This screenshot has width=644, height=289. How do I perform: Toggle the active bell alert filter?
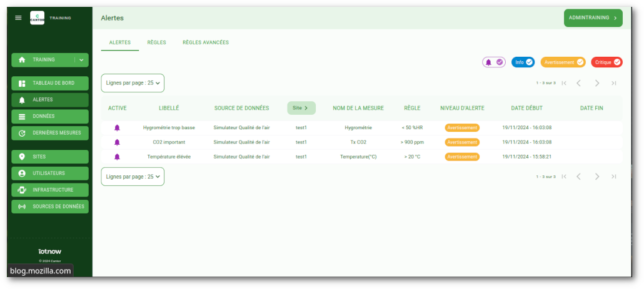(x=493, y=62)
